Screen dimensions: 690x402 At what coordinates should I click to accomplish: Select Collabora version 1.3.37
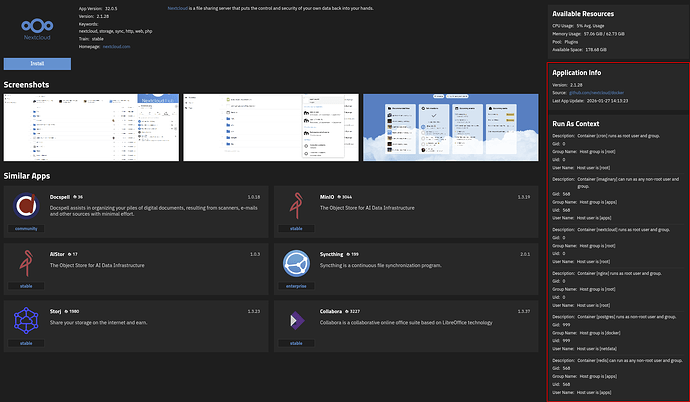(x=524, y=311)
